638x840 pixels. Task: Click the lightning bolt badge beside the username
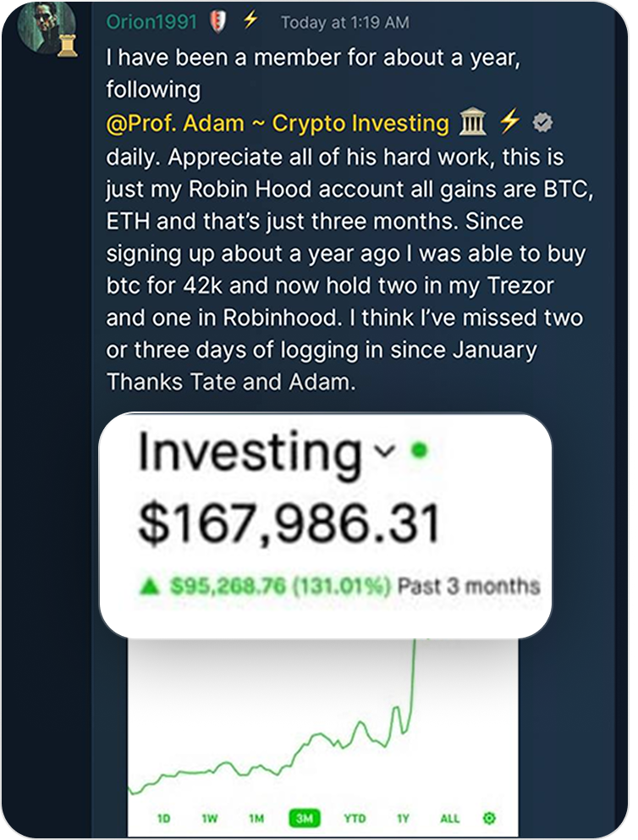tap(249, 19)
